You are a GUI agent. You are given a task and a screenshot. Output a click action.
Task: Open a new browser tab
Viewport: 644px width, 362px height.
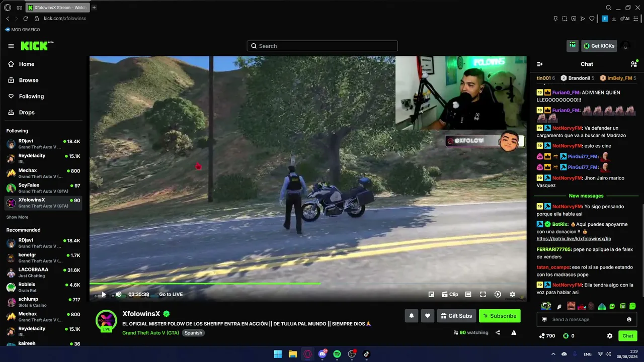pos(94,8)
